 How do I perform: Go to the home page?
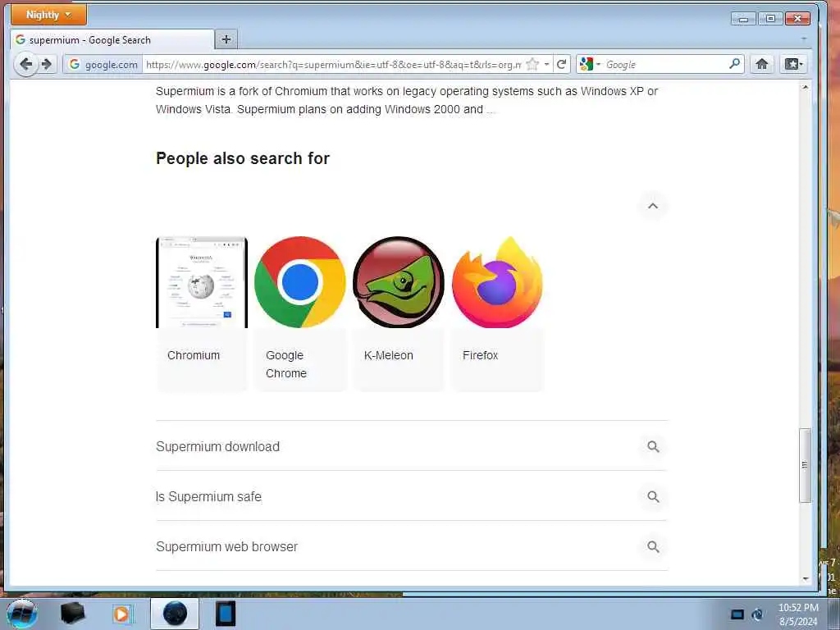[761, 64]
